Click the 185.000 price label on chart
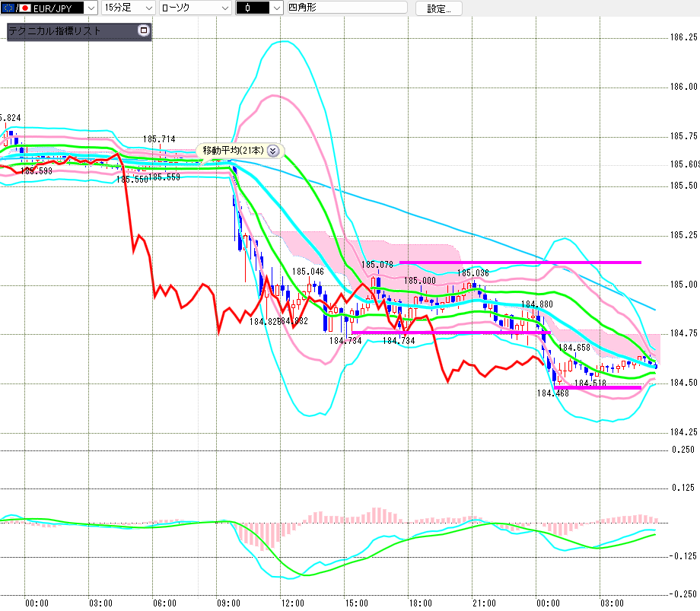 420,280
